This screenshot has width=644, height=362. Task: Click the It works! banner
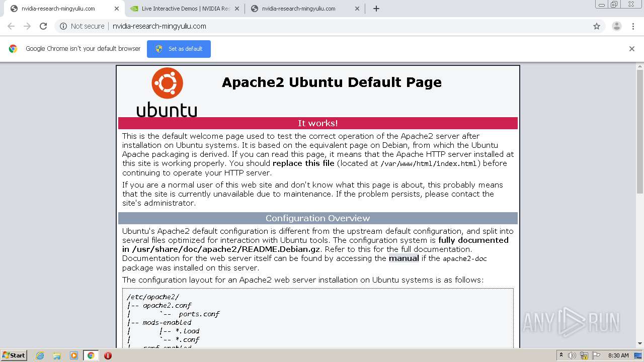click(x=318, y=123)
